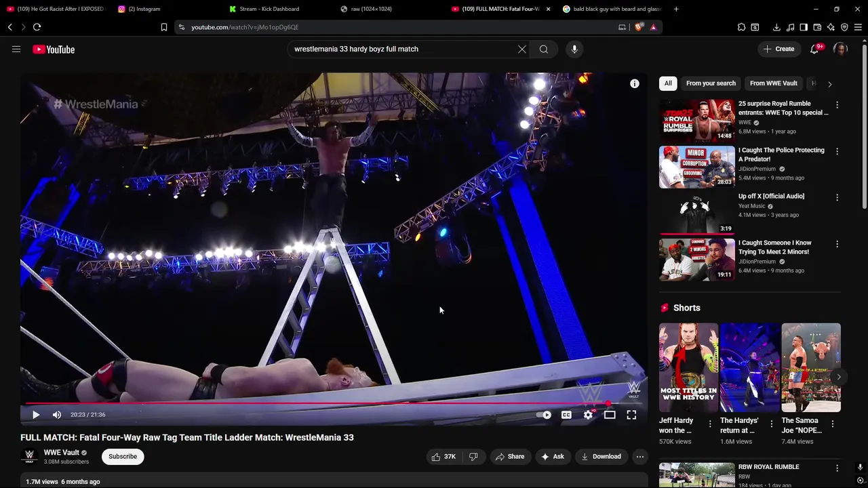Open Up off X Official Audio thumbnail
The width and height of the screenshot is (868, 488).
pyautogui.click(x=696, y=213)
